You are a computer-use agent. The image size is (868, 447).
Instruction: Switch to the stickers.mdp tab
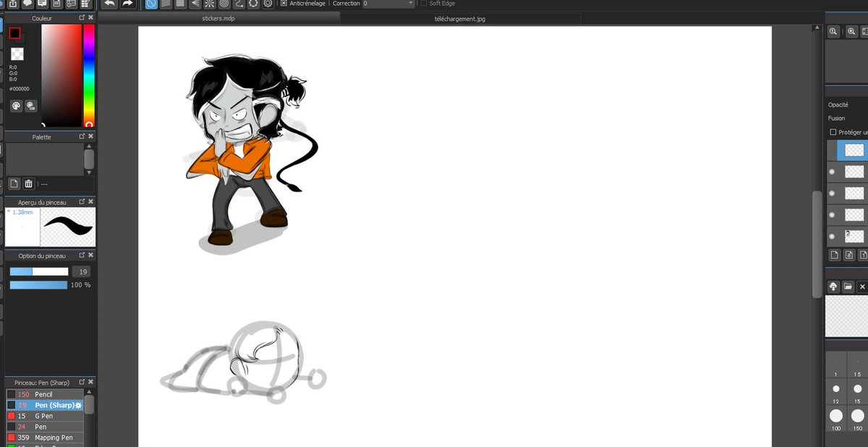point(218,18)
